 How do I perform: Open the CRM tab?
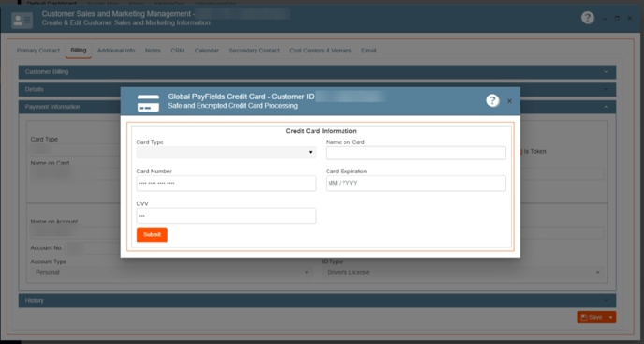178,51
